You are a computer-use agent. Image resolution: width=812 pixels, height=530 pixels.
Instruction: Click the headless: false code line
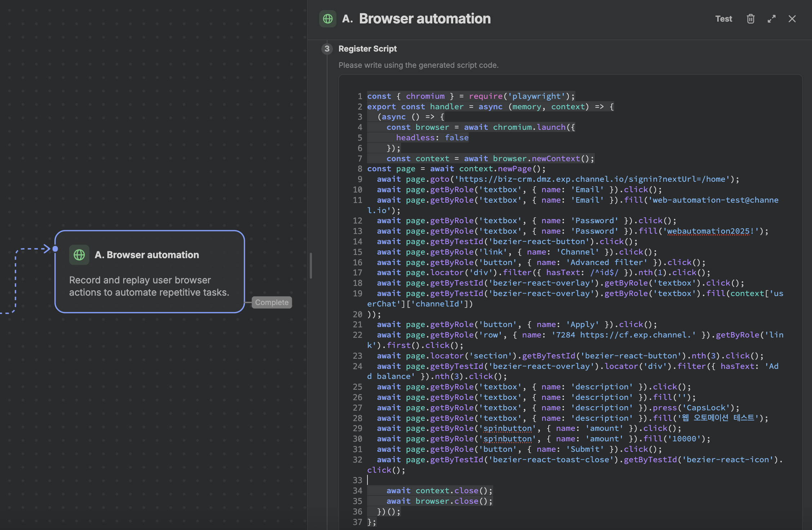coord(432,138)
